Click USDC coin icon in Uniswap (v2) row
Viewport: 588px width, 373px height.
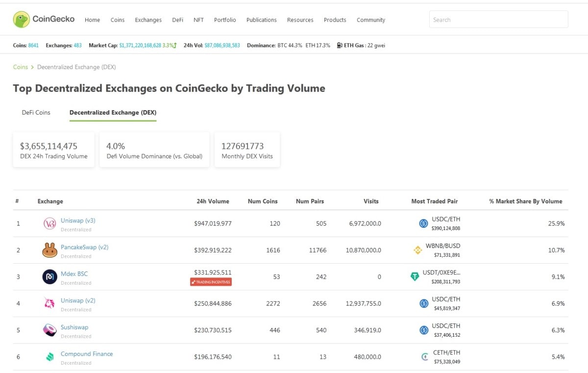[x=424, y=303]
